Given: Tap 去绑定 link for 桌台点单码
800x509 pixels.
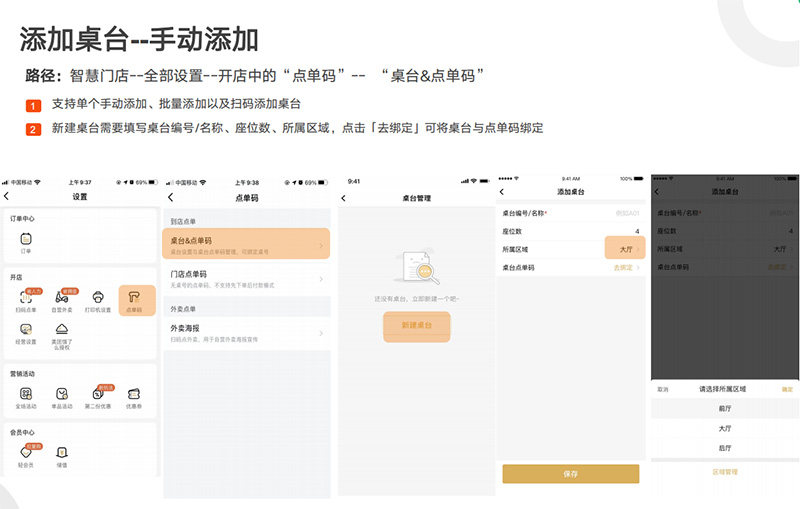Looking at the screenshot, I should coord(623,267).
